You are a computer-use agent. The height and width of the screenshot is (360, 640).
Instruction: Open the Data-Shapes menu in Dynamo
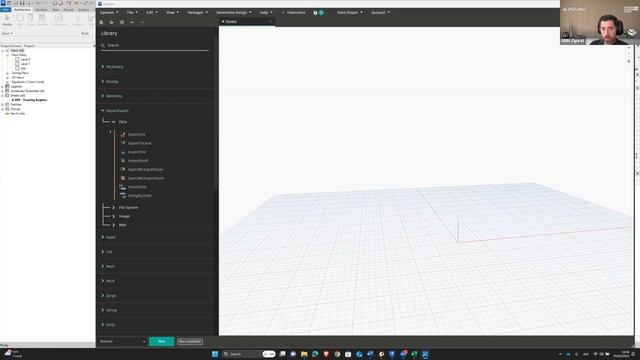coord(349,13)
